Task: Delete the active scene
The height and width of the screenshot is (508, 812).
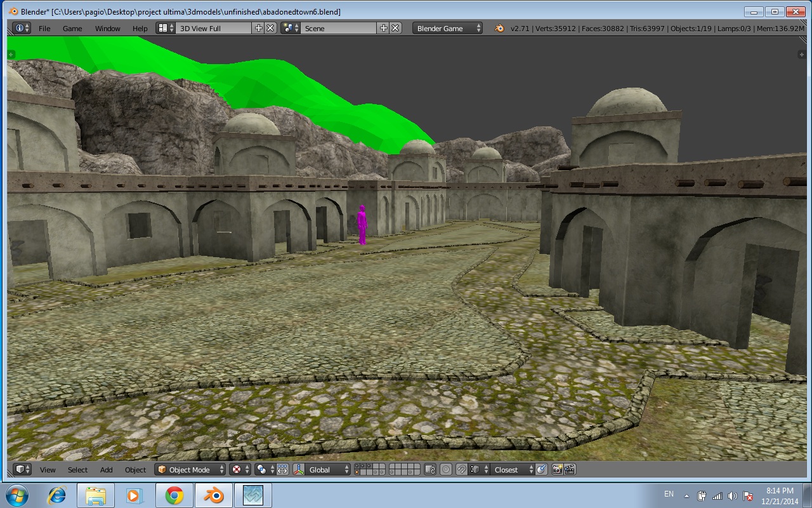Action: point(395,28)
